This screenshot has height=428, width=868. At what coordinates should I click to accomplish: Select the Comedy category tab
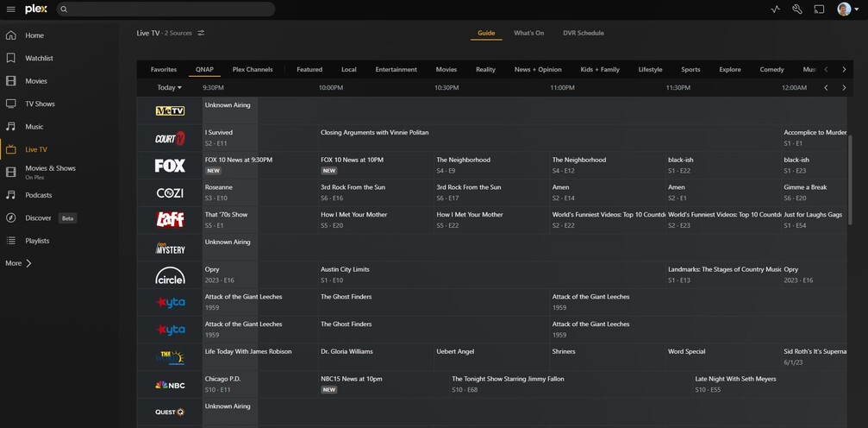[x=771, y=69]
